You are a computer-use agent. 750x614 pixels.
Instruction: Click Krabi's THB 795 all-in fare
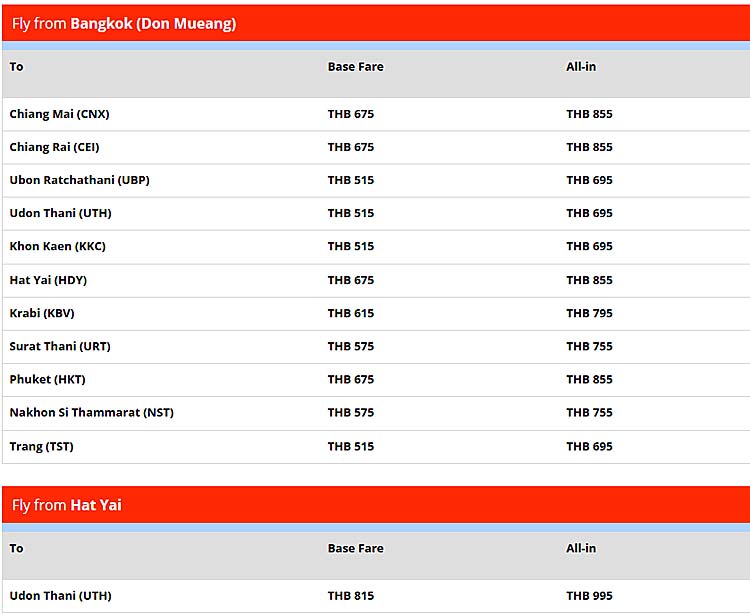[x=589, y=313]
